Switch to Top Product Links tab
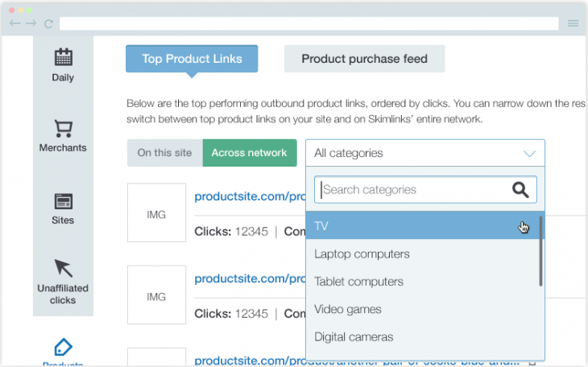 tap(192, 59)
